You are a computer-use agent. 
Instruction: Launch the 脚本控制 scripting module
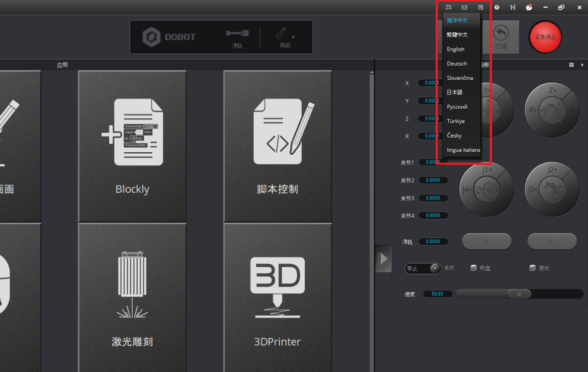coord(277,146)
